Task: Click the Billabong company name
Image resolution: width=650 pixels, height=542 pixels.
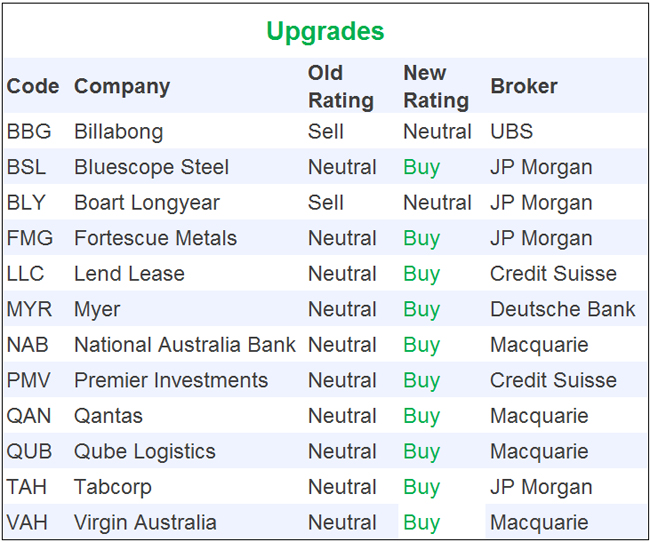Action: pos(118,131)
